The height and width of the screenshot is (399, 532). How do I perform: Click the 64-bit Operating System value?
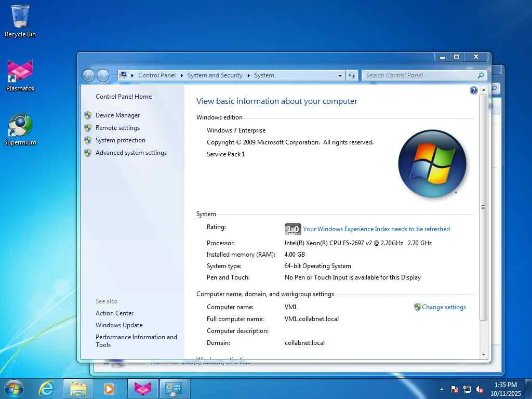[317, 266]
